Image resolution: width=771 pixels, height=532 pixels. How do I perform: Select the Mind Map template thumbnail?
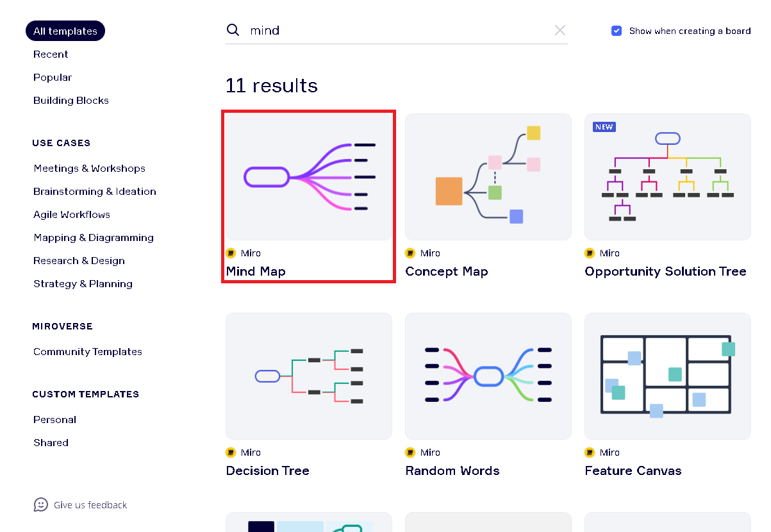(x=309, y=177)
